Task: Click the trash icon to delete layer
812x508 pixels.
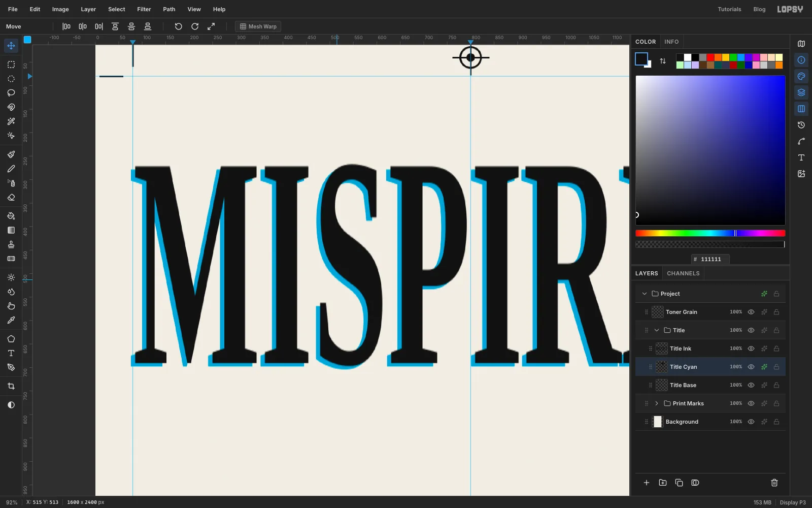Action: coord(774,483)
